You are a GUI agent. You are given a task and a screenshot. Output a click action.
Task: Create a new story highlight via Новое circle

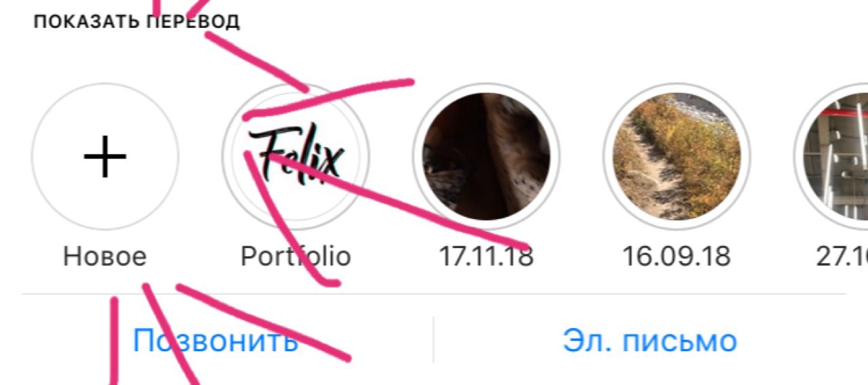pos(105,157)
